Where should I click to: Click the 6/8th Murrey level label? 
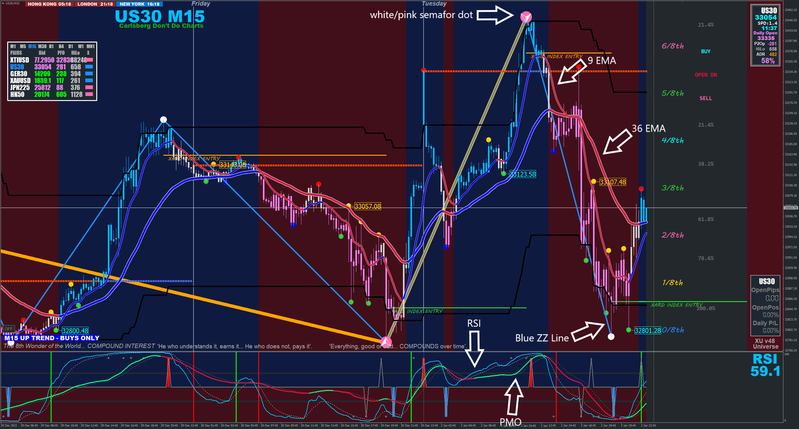(x=673, y=46)
